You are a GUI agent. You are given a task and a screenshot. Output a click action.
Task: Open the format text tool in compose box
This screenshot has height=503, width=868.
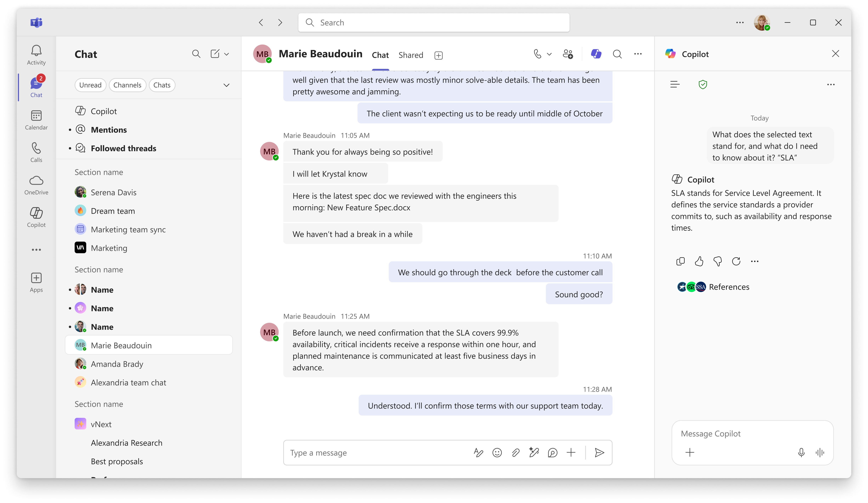[x=478, y=453]
